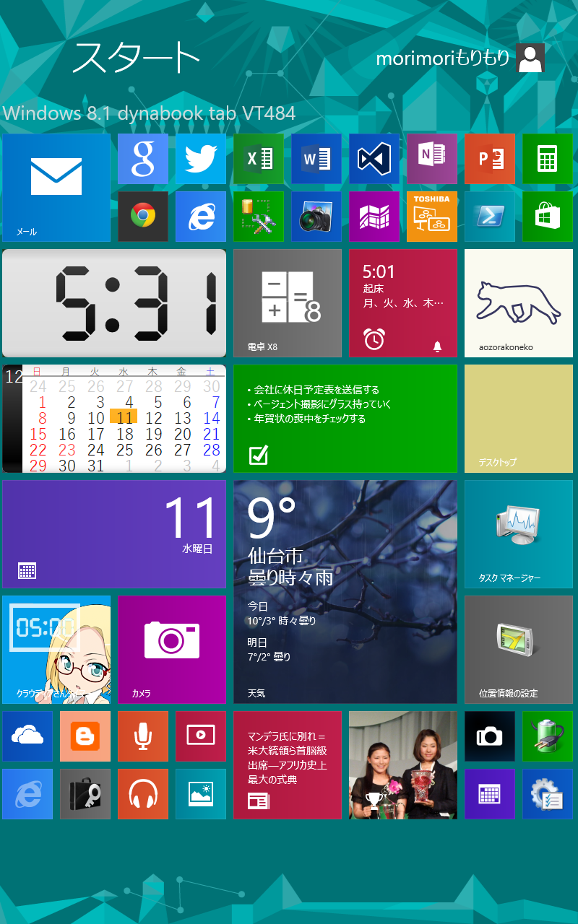Open the クラウディアさん clock tile
This screenshot has width=578, height=924.
pos(56,650)
